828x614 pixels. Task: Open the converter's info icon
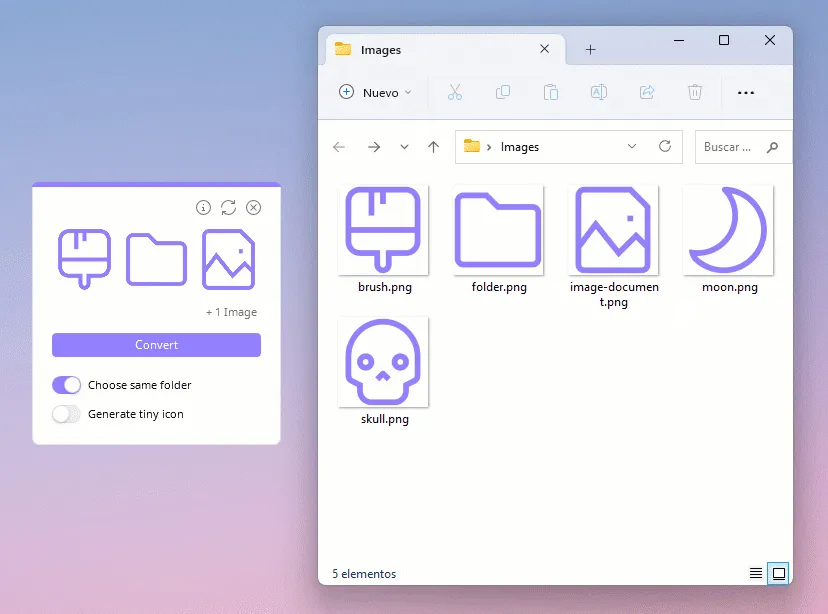204,207
